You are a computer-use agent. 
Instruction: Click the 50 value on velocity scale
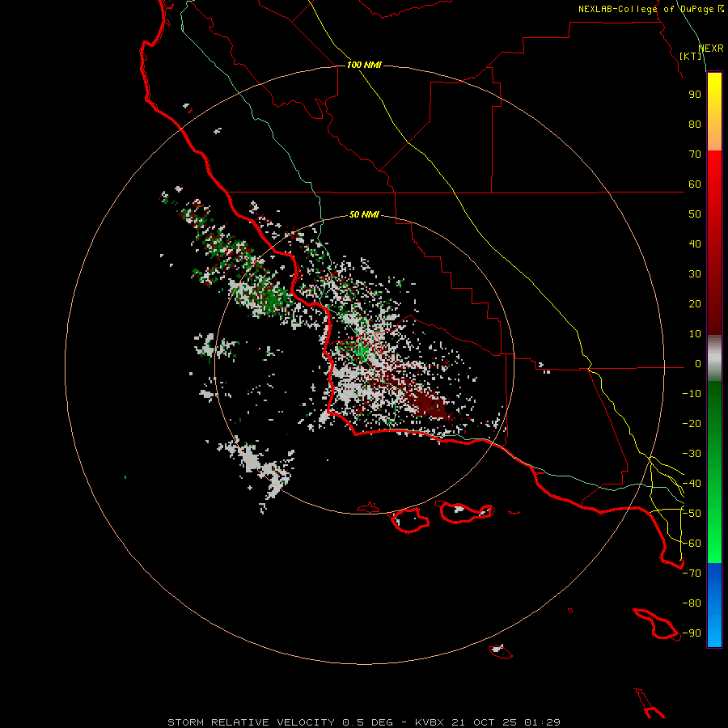coord(695,214)
